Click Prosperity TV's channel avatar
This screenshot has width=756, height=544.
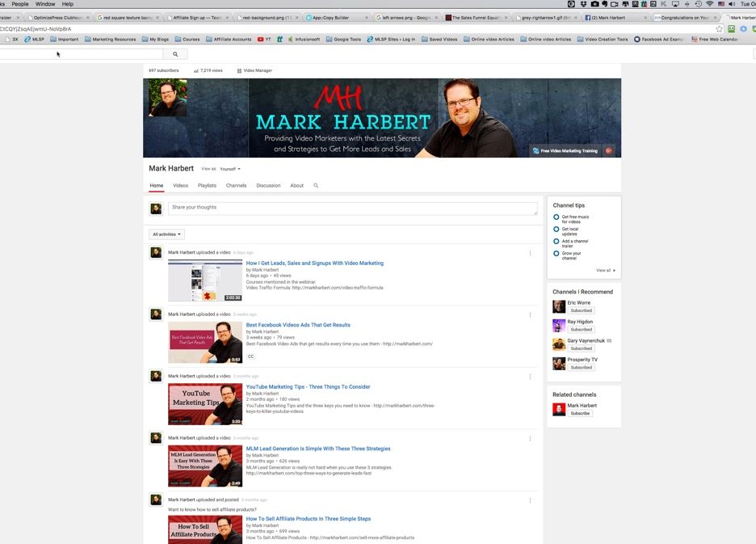pos(559,363)
